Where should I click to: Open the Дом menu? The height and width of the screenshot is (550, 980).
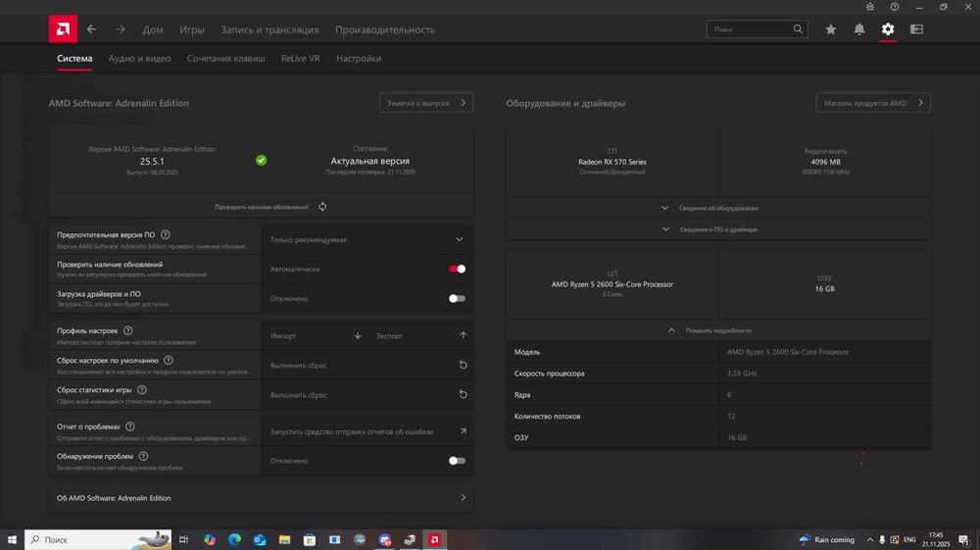[153, 30]
